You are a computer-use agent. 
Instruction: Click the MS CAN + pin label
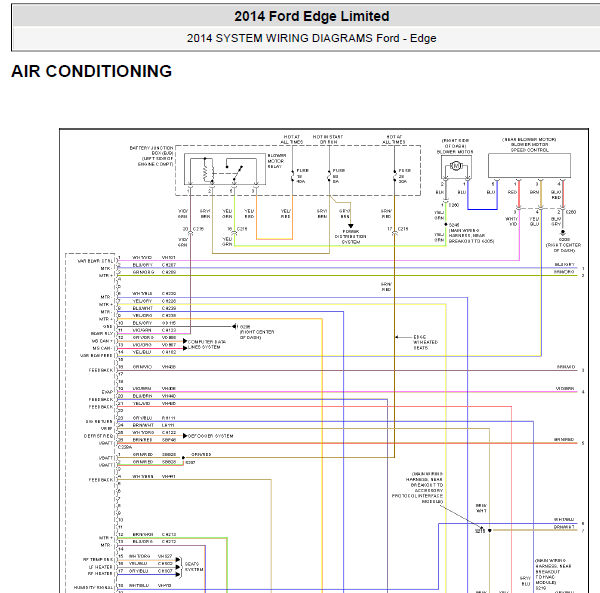click(102, 341)
